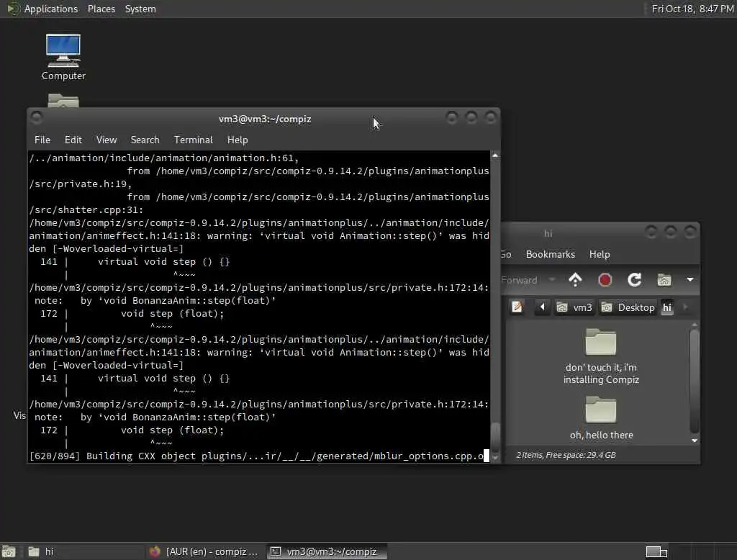Go up to parent folder icon
Screen dimensions: 737x560
[x=575, y=280]
